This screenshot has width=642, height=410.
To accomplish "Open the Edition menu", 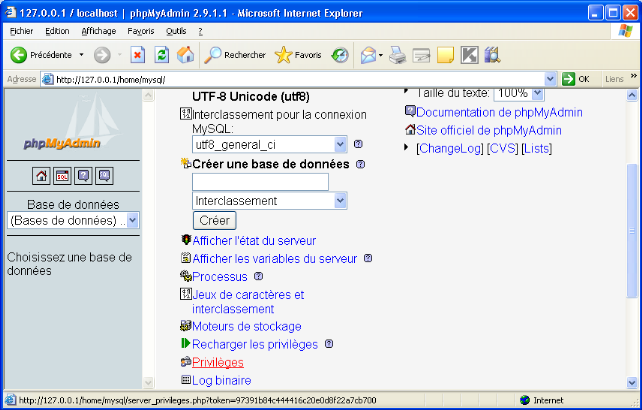I will (57, 31).
